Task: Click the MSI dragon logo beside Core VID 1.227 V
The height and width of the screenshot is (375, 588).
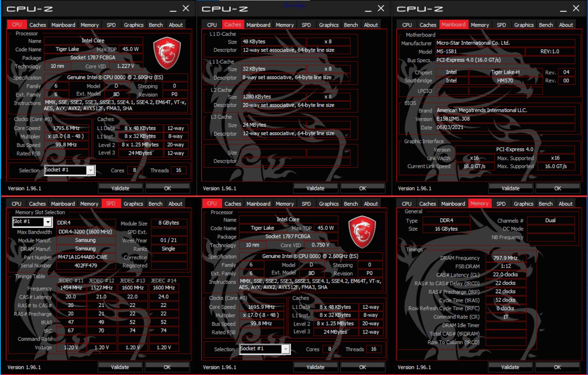Action: click(x=167, y=53)
